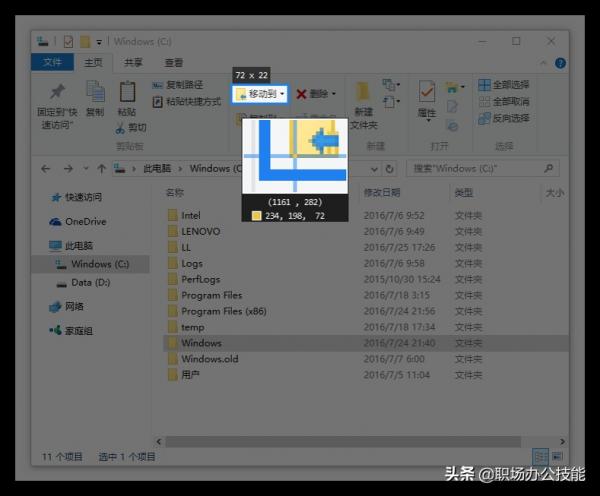Click the horizontal scrollbar thumb
Viewport: 600px width, 496px height.
click(342, 442)
